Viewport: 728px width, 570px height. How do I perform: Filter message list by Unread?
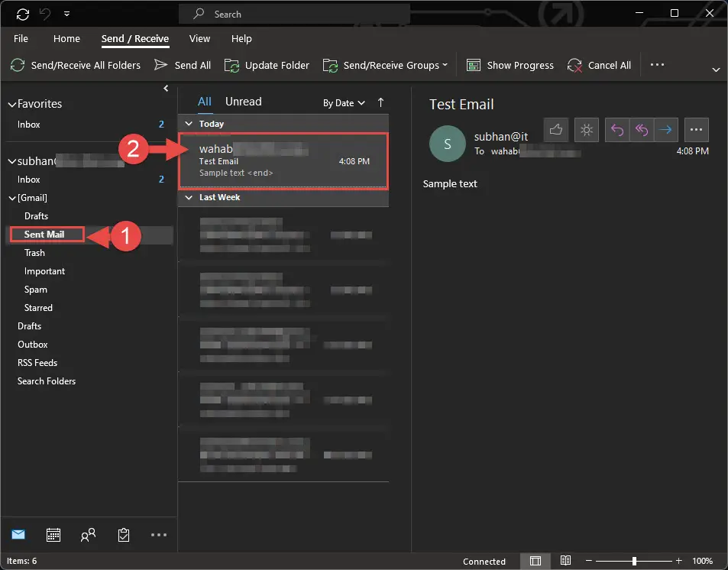coord(243,102)
